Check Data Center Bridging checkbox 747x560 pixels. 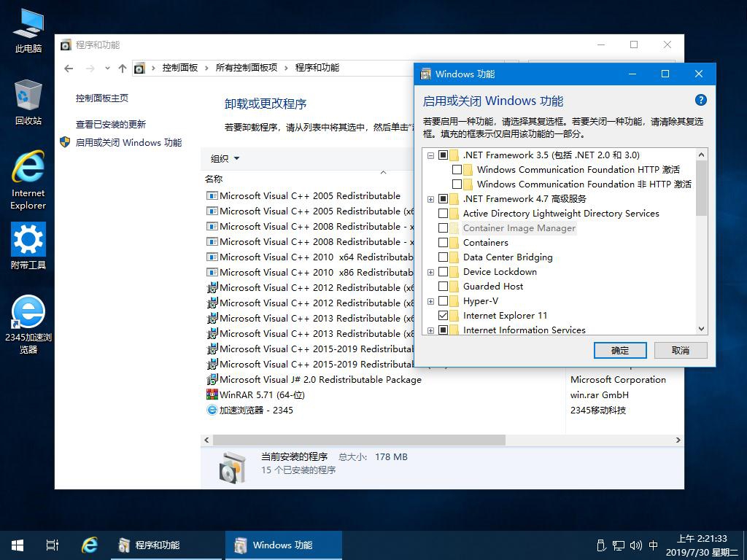click(443, 257)
